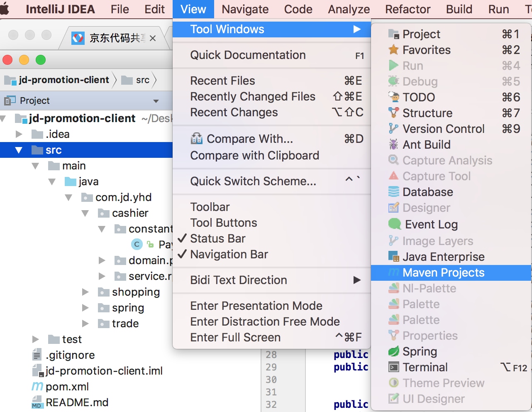Viewport: 532px width, 412px height.
Task: Click the browser tab favicon for 京东代码
Action: (78, 38)
